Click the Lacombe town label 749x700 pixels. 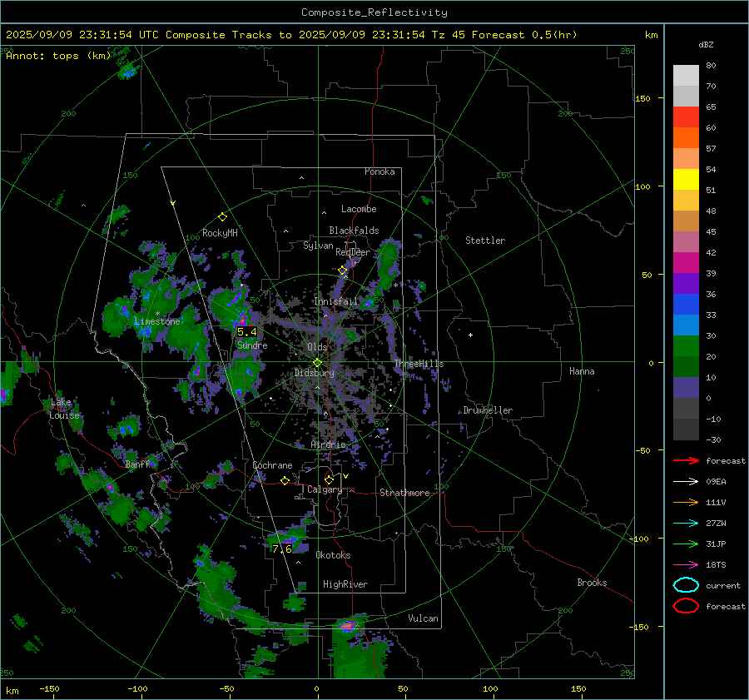click(359, 209)
